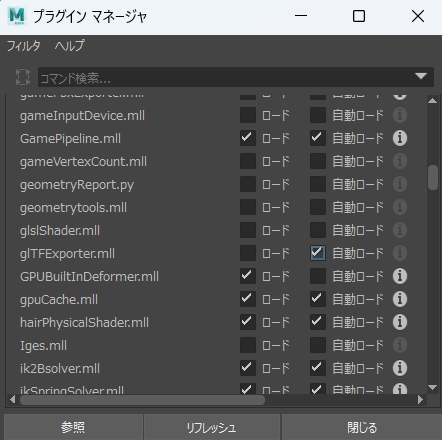Uncheck 自動ロード for GamePipeline.mll
Viewport: 442px width, 440px height.
point(318,138)
